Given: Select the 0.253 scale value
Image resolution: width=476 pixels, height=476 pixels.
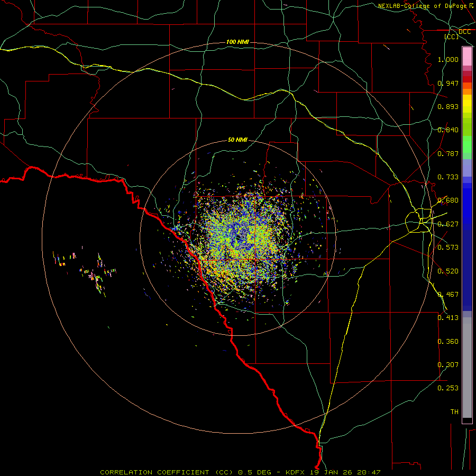Looking at the screenshot, I should tap(448, 388).
